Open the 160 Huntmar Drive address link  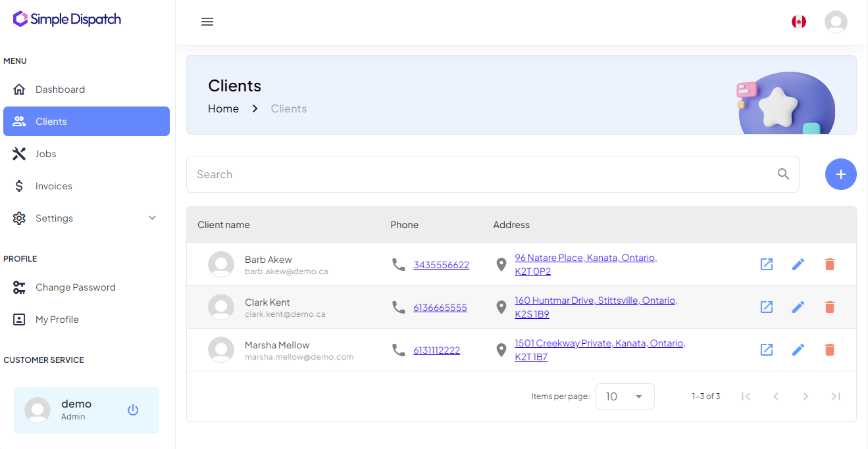click(x=596, y=300)
